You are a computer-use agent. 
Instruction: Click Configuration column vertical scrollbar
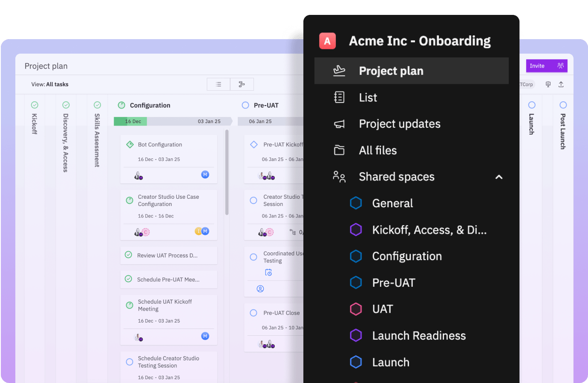[x=227, y=172]
